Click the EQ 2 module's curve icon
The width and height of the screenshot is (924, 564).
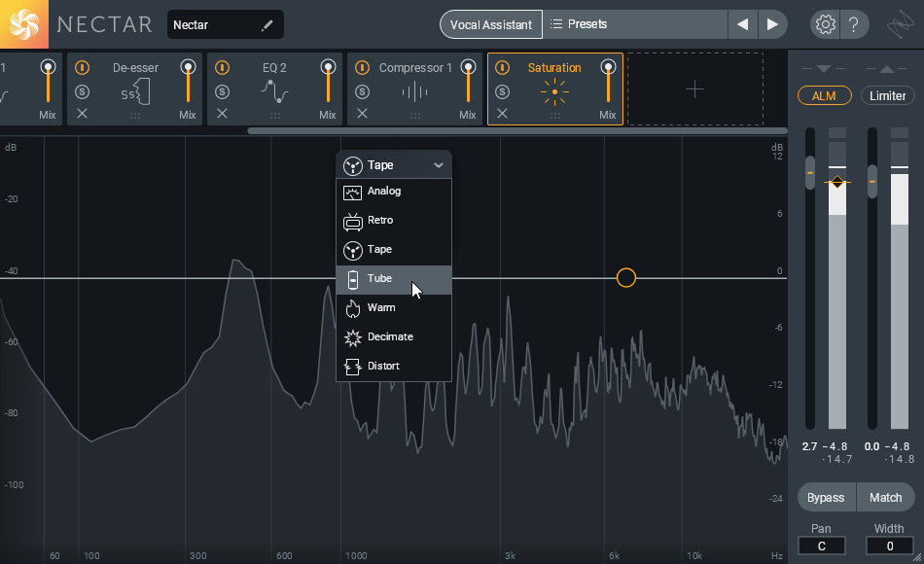(x=274, y=92)
